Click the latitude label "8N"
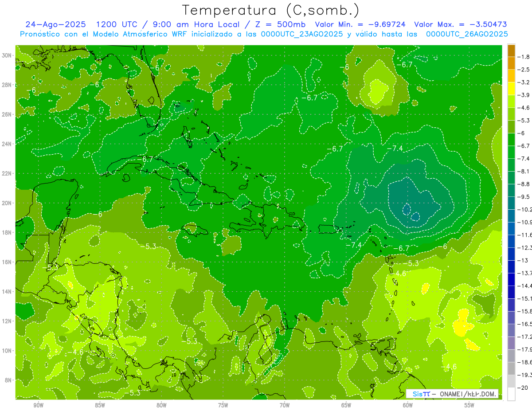The height and width of the screenshot is (411, 532). coord(8,380)
